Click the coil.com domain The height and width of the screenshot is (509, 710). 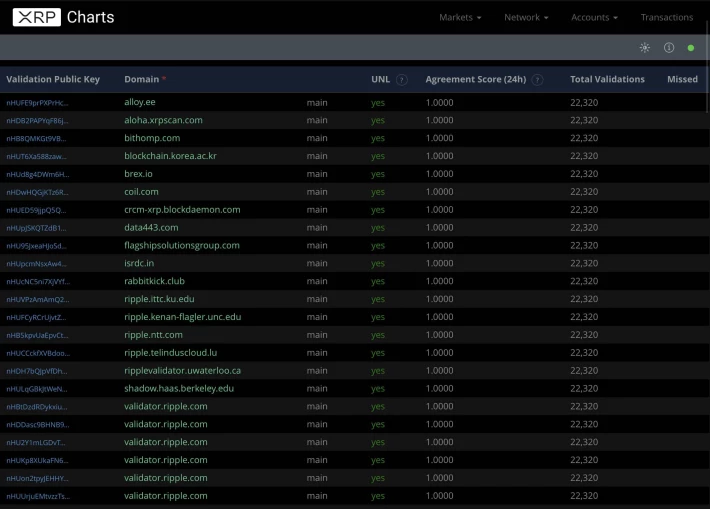tap(141, 192)
